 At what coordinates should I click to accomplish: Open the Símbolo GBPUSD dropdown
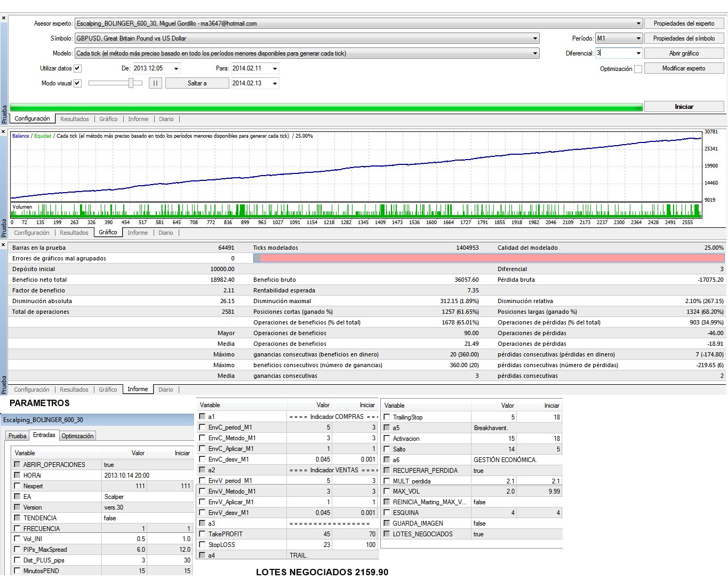[535, 38]
